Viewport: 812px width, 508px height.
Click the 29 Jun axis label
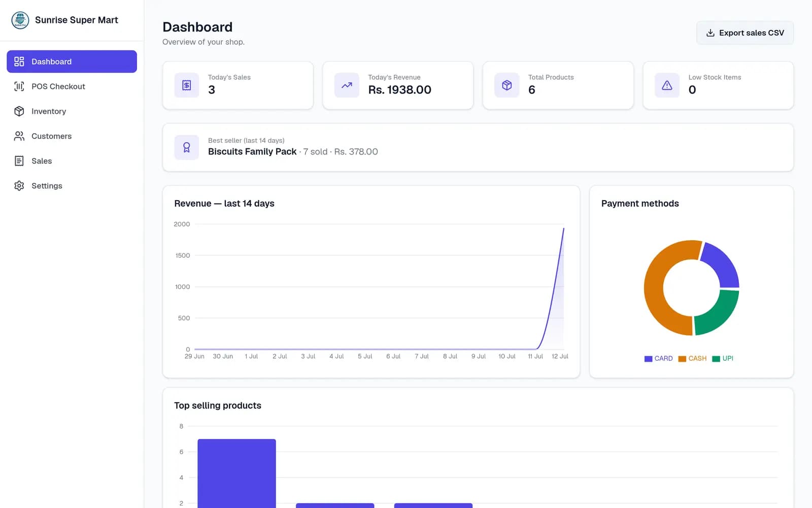pyautogui.click(x=194, y=357)
